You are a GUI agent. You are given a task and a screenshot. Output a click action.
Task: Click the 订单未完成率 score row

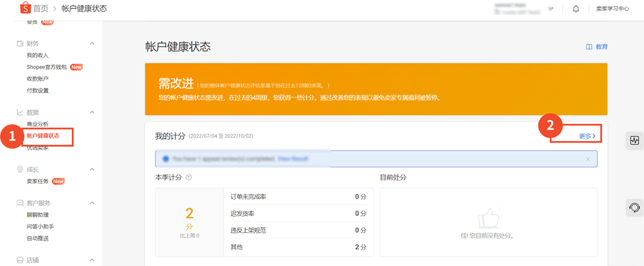tap(299, 197)
